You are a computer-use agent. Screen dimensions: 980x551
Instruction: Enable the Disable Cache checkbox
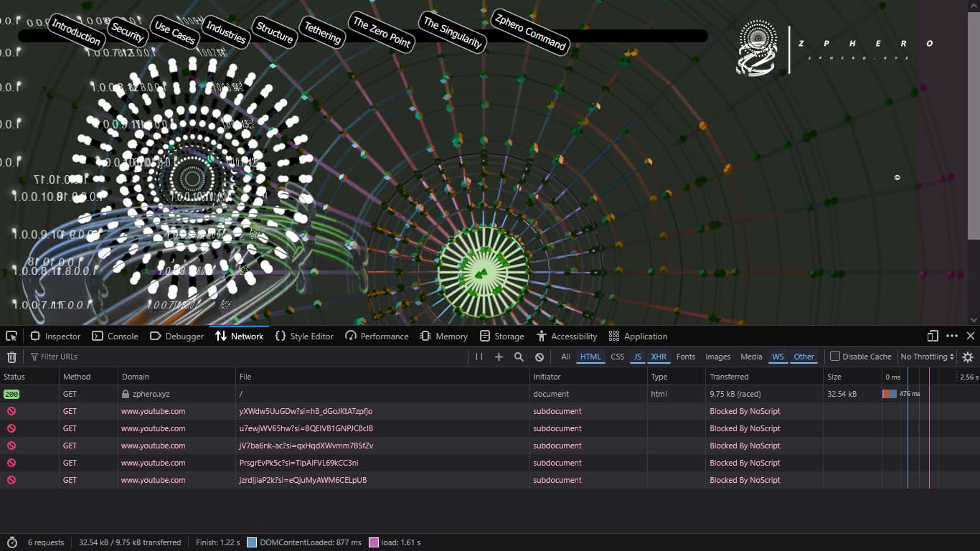(x=835, y=357)
